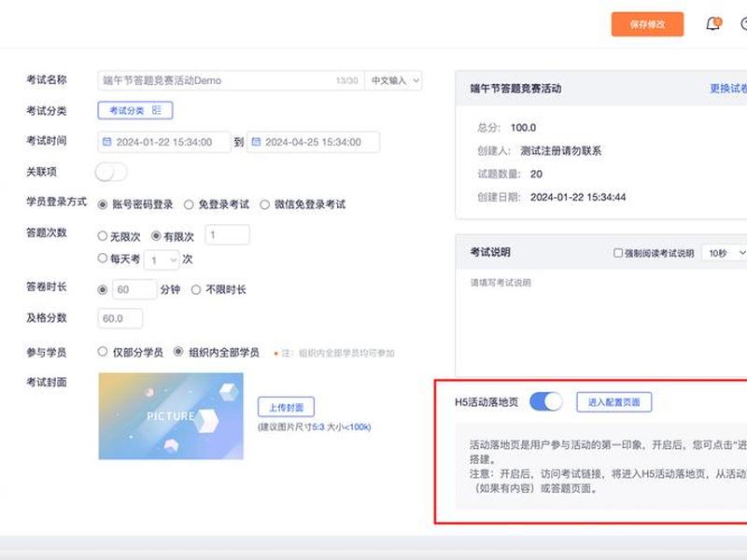
Task: Focus the 考试名称 input field
Action: tap(231, 80)
